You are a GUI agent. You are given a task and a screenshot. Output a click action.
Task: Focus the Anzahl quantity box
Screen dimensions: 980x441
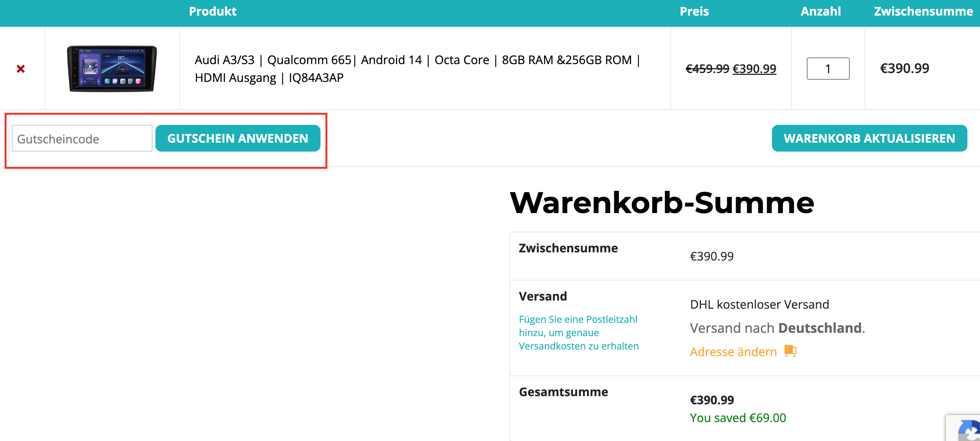(x=828, y=69)
